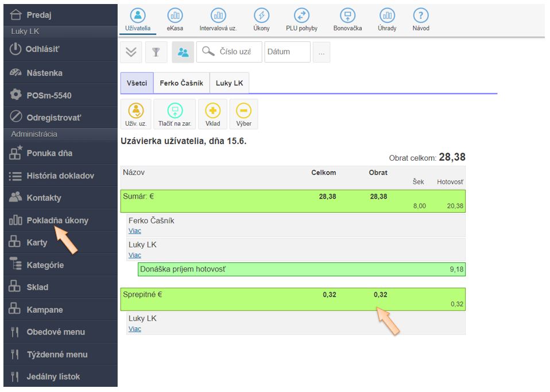
Task: Expand the double-chevron collapse button
Action: coord(131,52)
